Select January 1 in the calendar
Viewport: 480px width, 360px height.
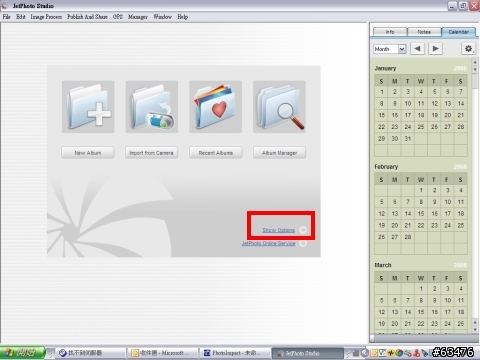(x=381, y=92)
